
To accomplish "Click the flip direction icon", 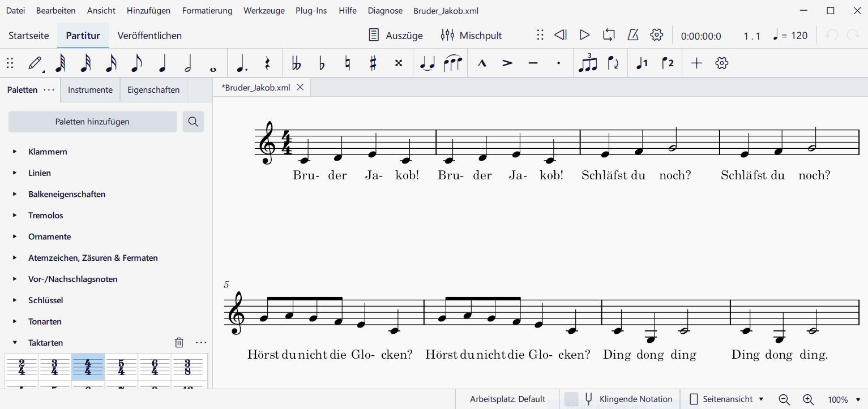I will point(613,63).
